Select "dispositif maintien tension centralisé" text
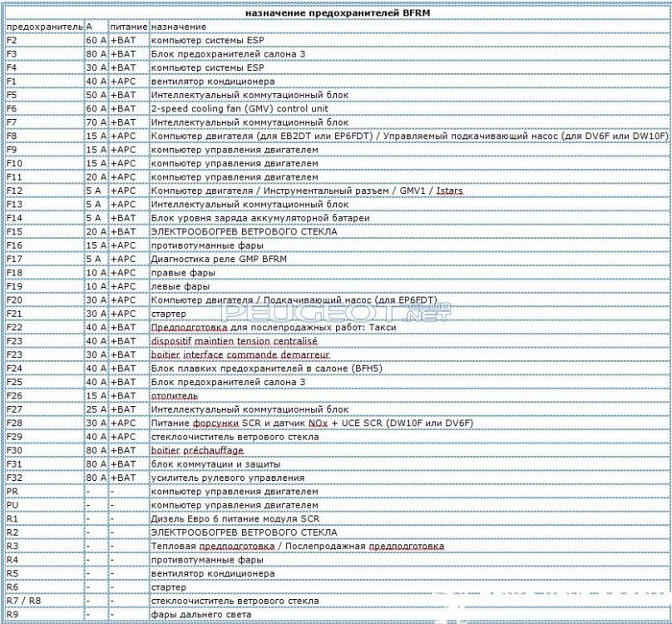Viewport: 672px width, 624px height. pyautogui.click(x=234, y=341)
